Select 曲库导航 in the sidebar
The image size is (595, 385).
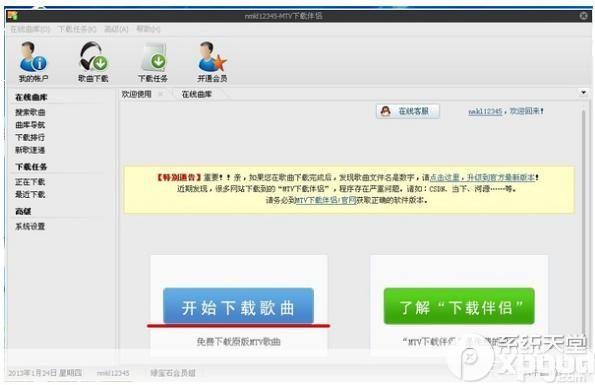pyautogui.click(x=30, y=125)
